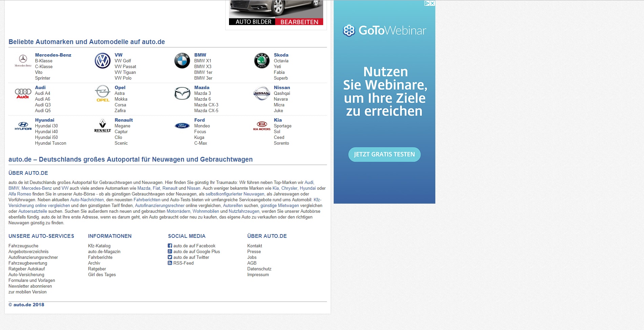Click the Mazda logo icon
Viewport: 644px width, 330px height.
coord(182,94)
